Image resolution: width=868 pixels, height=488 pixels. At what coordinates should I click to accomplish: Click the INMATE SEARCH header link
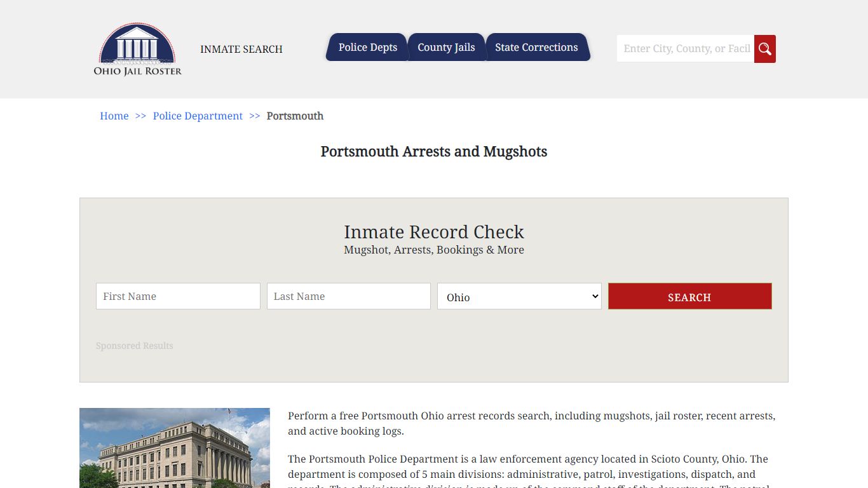[x=241, y=49]
